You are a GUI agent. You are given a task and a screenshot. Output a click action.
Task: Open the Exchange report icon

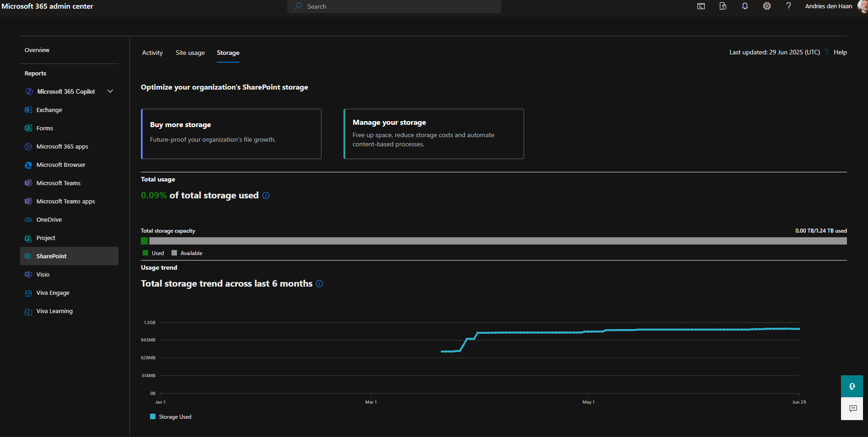point(28,110)
